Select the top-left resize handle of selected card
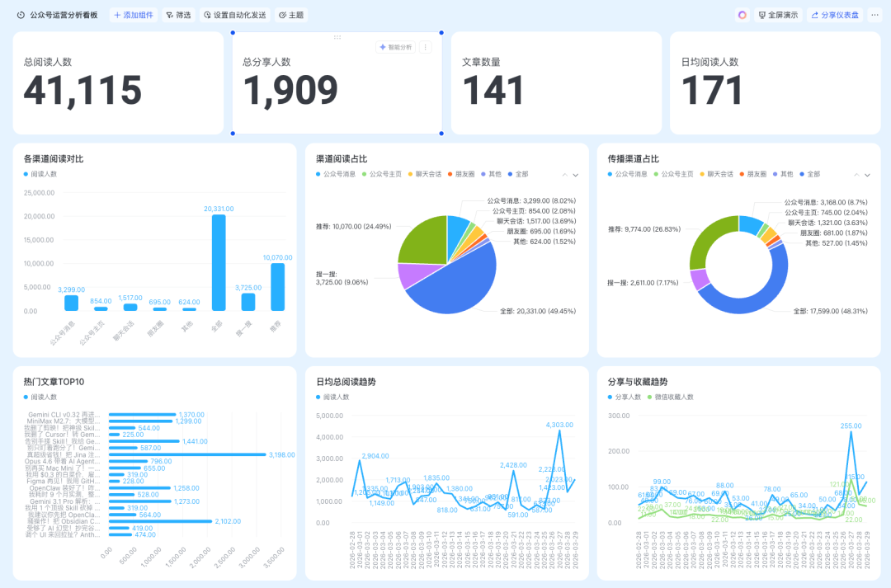The width and height of the screenshot is (891, 588). coord(233,33)
